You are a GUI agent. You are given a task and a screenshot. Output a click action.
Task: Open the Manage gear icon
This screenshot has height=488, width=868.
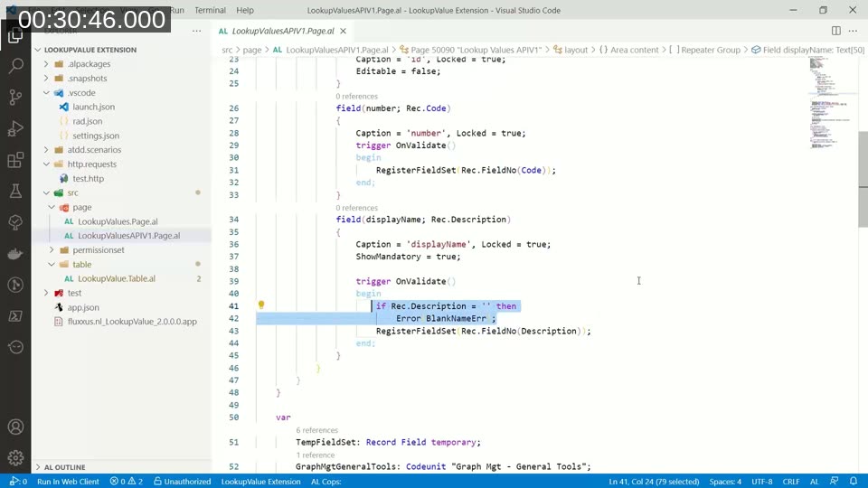coord(15,457)
